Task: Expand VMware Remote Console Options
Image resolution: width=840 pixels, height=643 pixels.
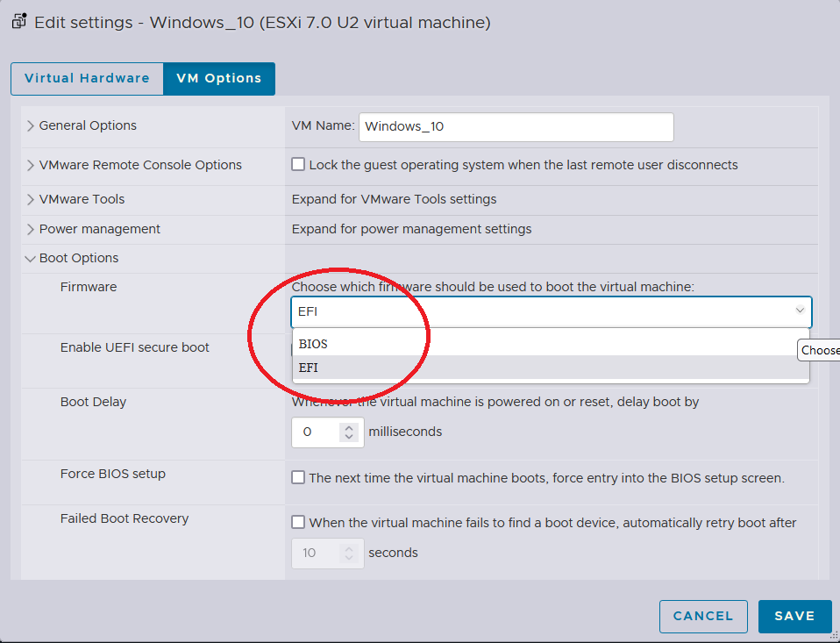Action: click(x=31, y=165)
